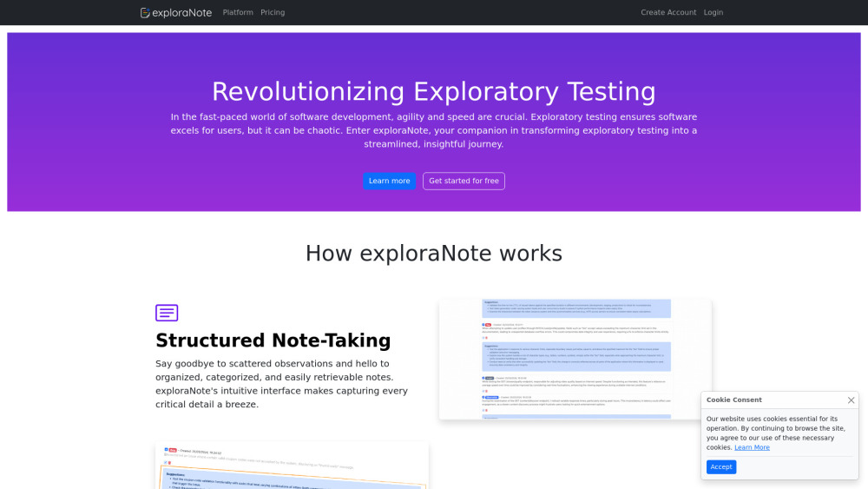Click the exploraNote brand name text
868x489 pixels.
point(182,13)
